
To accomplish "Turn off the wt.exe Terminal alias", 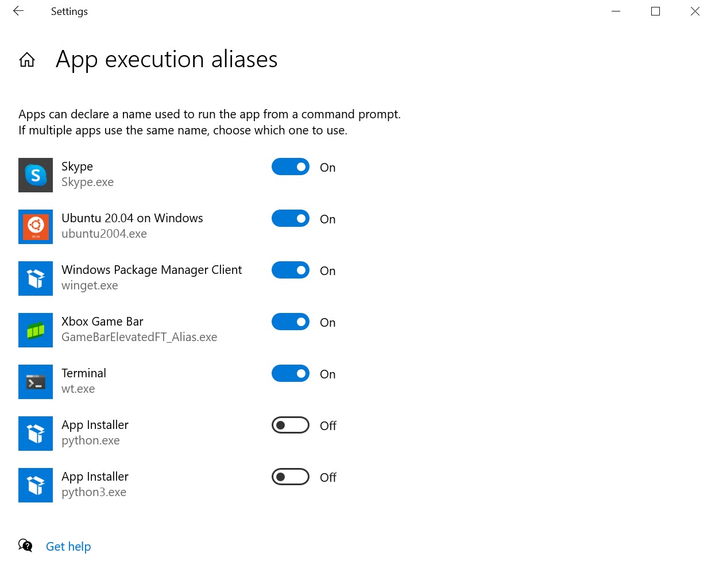I will (291, 373).
